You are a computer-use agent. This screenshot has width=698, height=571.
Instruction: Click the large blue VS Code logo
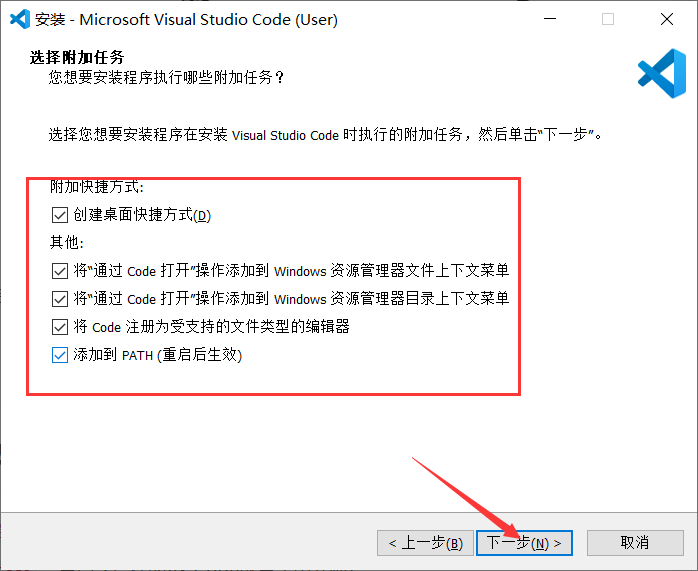[661, 74]
